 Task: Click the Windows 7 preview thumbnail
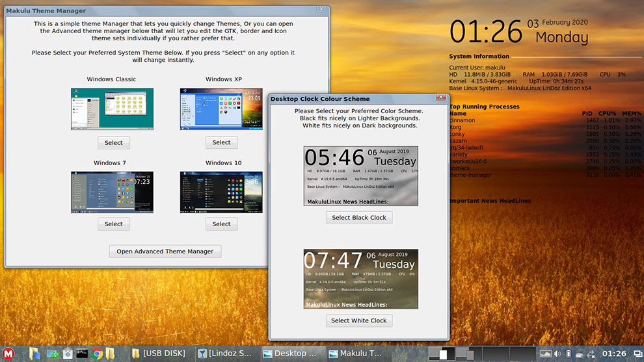tap(112, 192)
